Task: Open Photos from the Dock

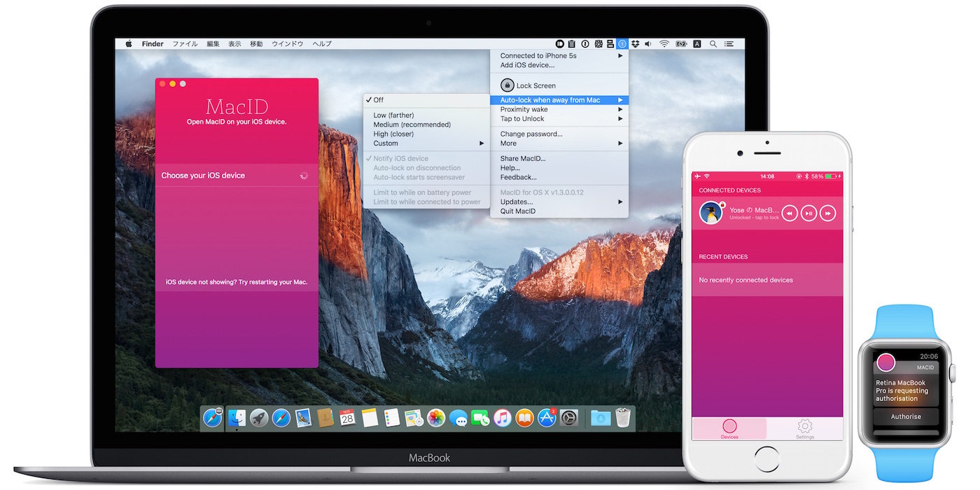Action: coord(436,418)
